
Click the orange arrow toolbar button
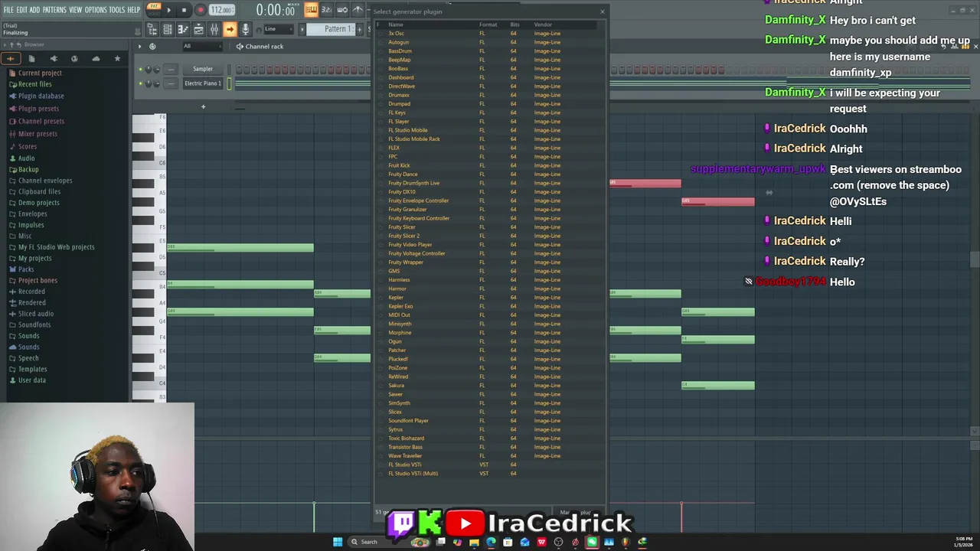coord(230,29)
